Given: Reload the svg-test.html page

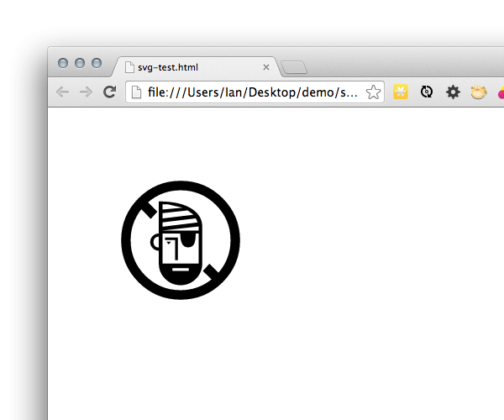Looking at the screenshot, I should pos(109,92).
